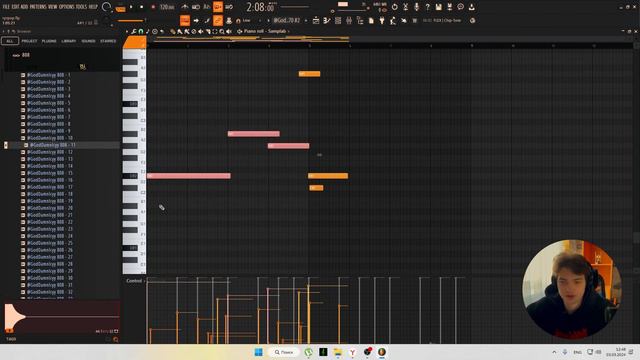The width and height of the screenshot is (640, 360).
Task: Open the FILE menu
Action: 6,7
